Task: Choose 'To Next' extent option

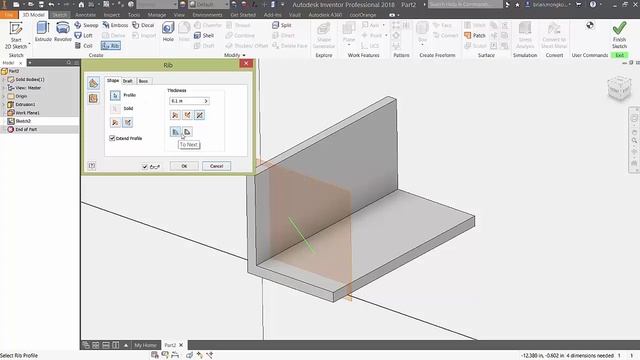Action: 175,132
